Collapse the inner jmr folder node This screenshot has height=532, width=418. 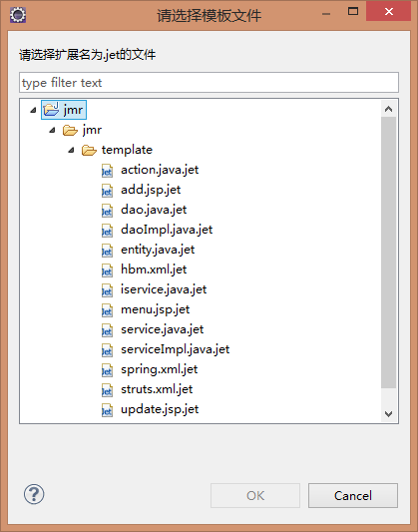[x=52, y=130]
